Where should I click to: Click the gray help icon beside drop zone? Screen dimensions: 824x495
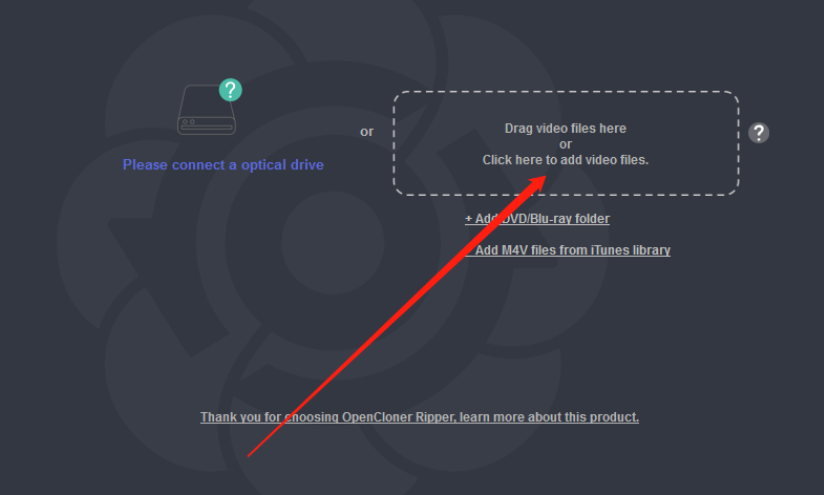point(758,132)
